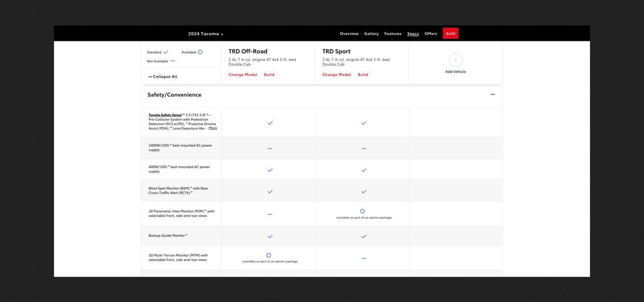
Task: Switch to the Features tab
Action: [393, 34]
